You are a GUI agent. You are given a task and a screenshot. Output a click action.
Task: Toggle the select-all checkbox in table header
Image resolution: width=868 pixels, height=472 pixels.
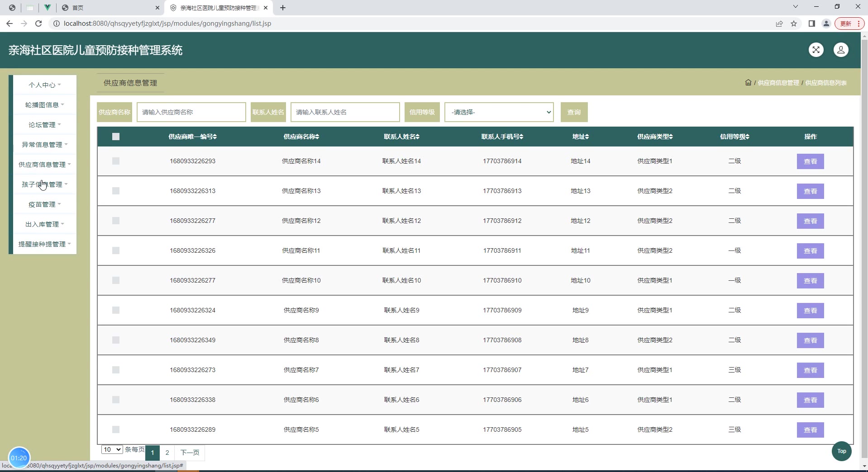pos(116,137)
